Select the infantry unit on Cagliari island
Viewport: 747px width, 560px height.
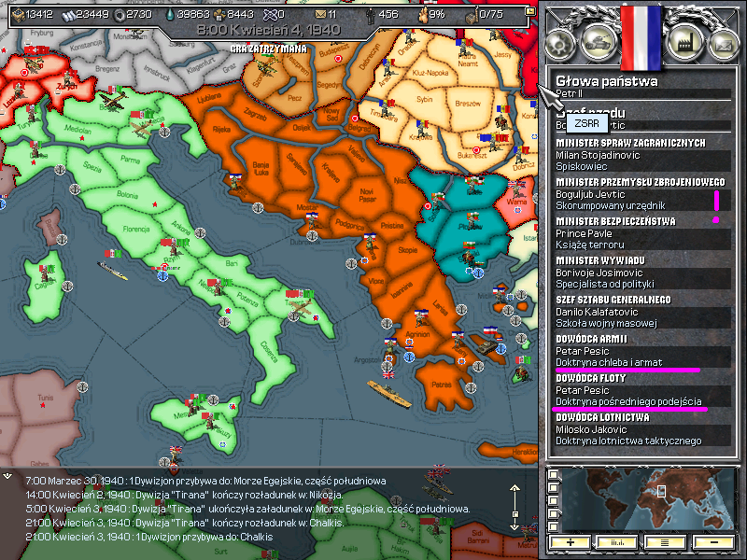tap(47, 273)
